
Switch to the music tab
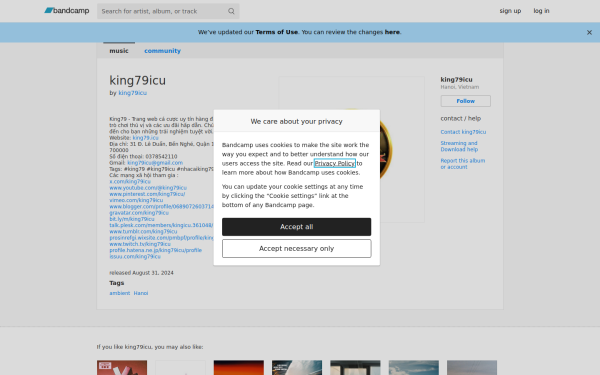[119, 51]
